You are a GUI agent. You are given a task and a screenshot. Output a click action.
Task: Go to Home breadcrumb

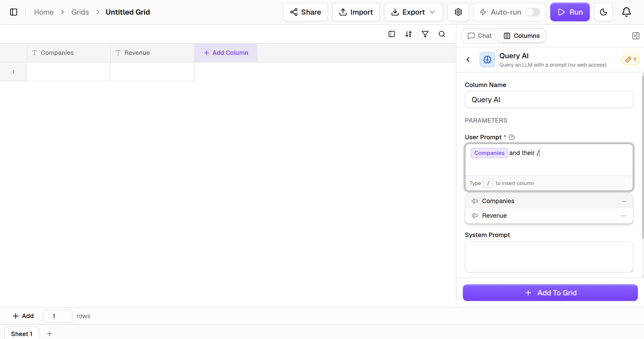tap(44, 12)
